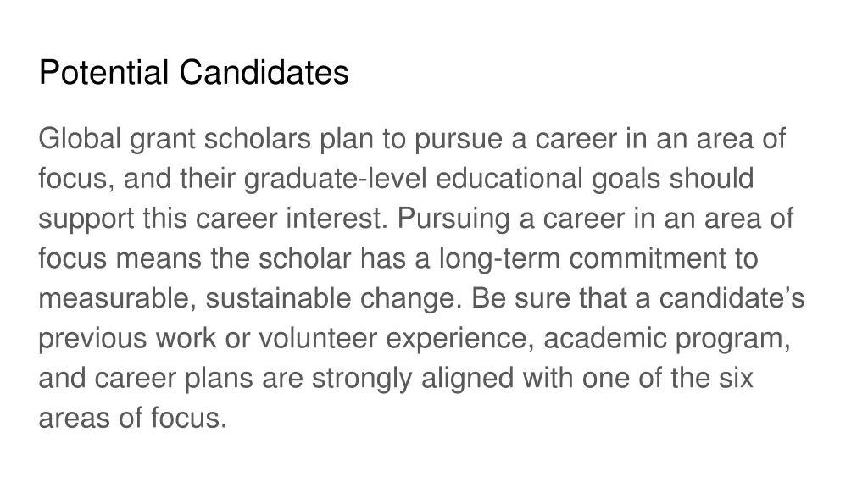Click the word 'Pursuing' starting the second sentence
Image resolution: width=868 pixels, height=488 pixels.
point(453,219)
